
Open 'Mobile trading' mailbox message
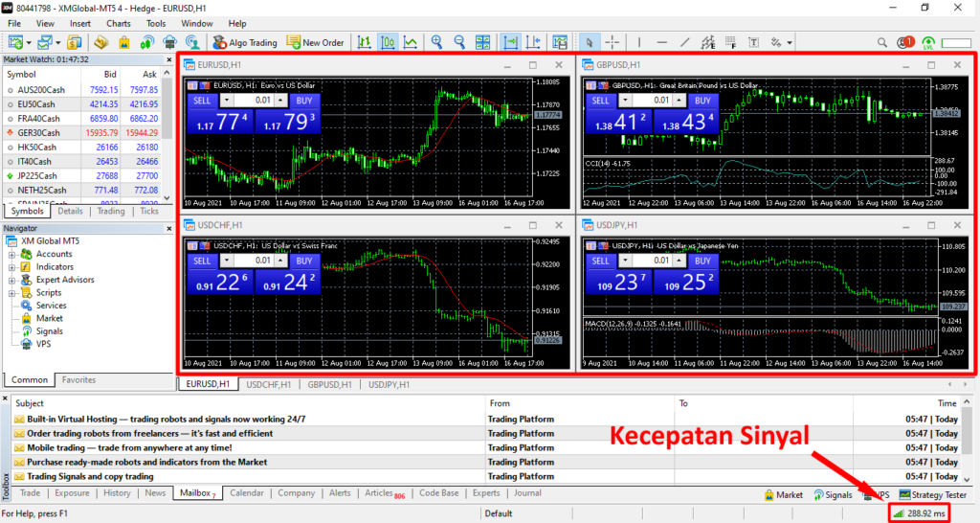(129, 448)
